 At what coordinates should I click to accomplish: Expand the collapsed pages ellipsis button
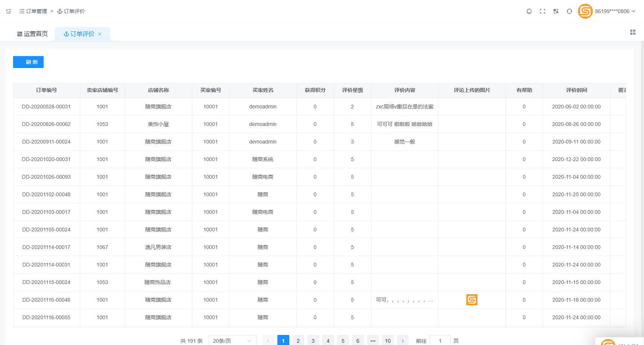pos(373,341)
